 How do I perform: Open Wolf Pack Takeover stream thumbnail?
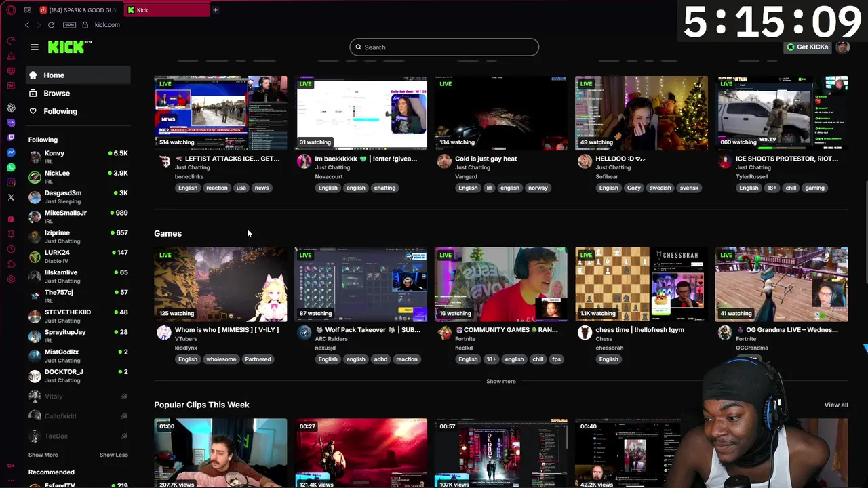click(361, 284)
